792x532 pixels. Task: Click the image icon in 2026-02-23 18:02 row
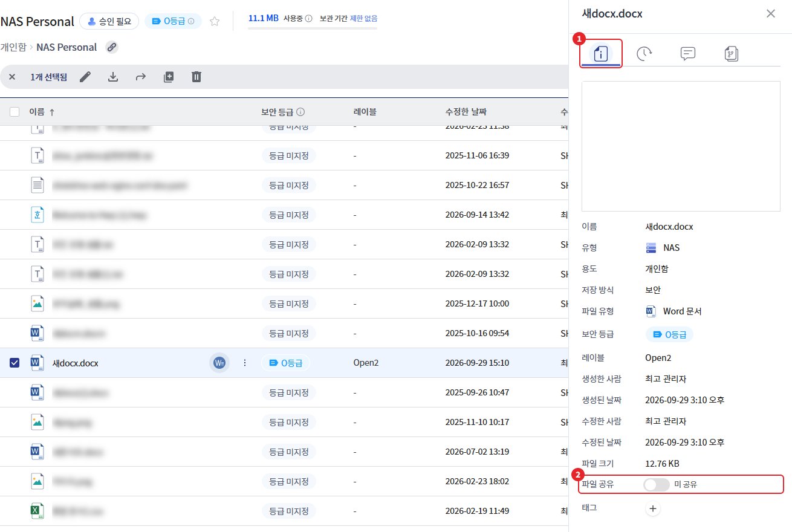tap(37, 481)
